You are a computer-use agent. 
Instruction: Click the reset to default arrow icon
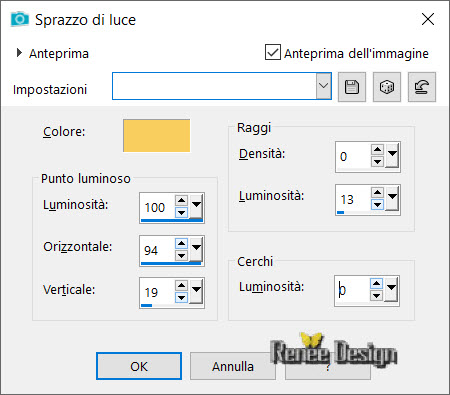pyautogui.click(x=422, y=87)
